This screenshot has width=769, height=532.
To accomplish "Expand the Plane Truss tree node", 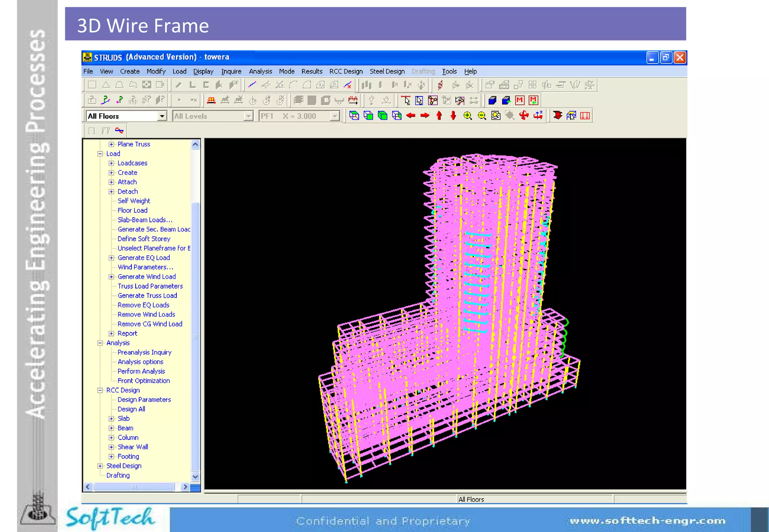I will [x=111, y=144].
